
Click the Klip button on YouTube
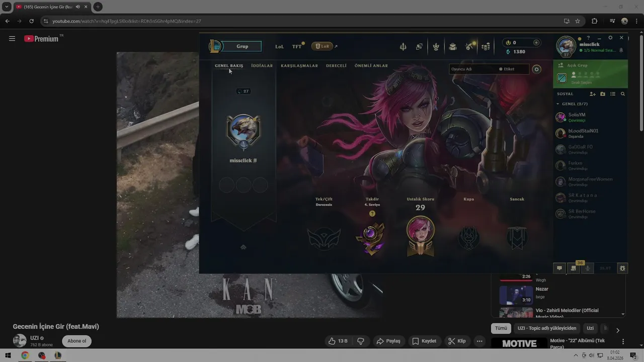tap(457, 341)
